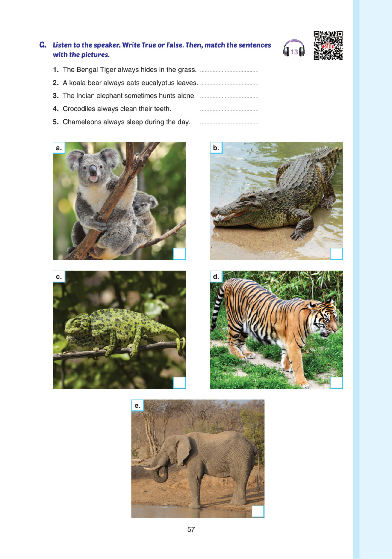Click the page number 57
Screen dimensions: 392x559
[x=191, y=529]
